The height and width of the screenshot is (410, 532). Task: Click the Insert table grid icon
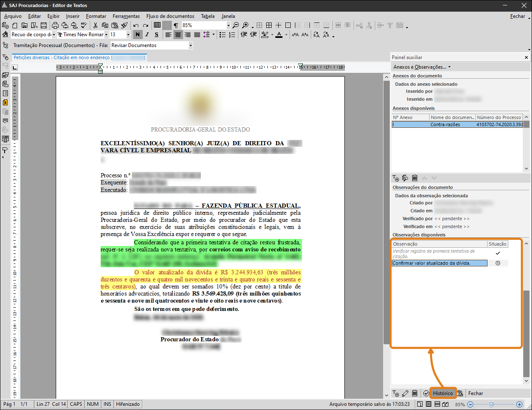click(x=157, y=25)
